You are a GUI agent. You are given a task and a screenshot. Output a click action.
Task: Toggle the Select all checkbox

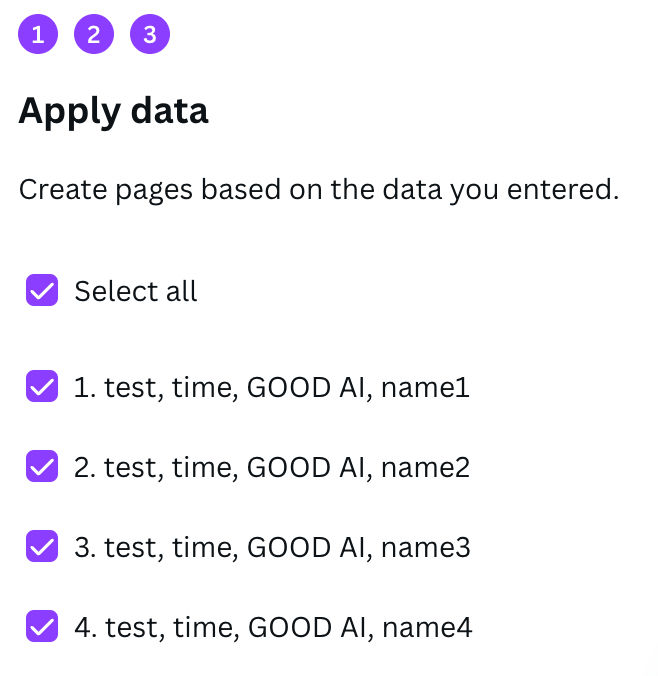click(41, 291)
